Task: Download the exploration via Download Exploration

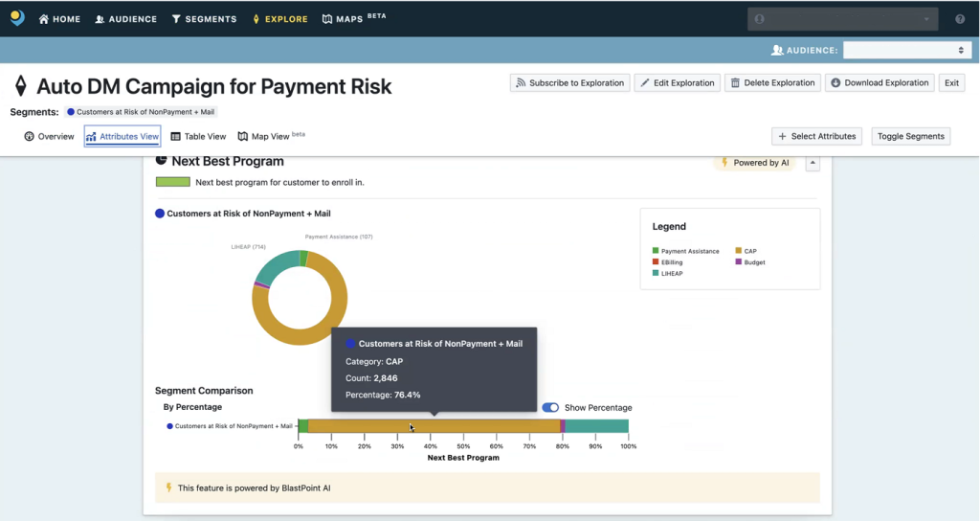Action: (879, 83)
